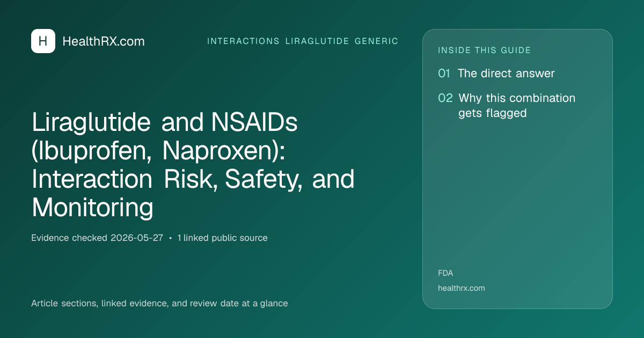Click the Article sections, linked evidence caption
Screen dimensions: 644x338
[159, 303]
